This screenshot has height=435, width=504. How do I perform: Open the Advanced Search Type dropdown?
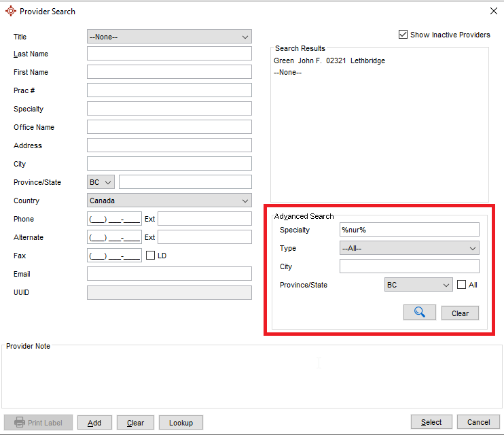coord(409,248)
